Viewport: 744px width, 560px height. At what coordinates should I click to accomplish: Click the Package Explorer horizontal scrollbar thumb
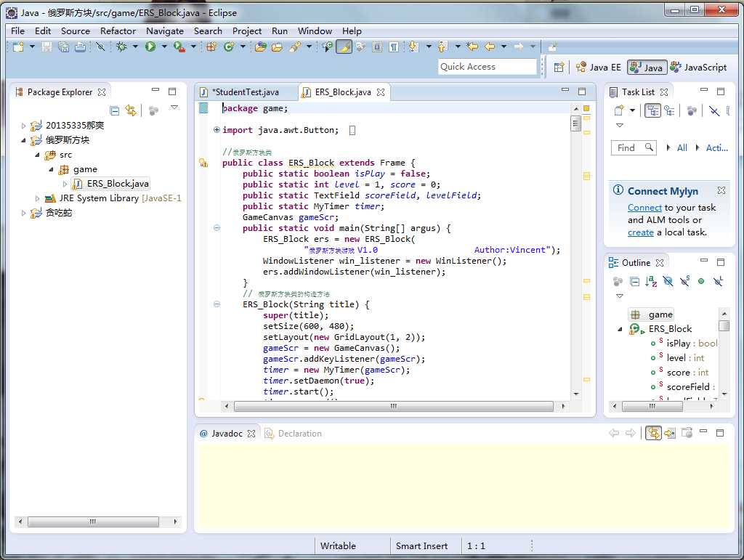pyautogui.click(x=93, y=522)
